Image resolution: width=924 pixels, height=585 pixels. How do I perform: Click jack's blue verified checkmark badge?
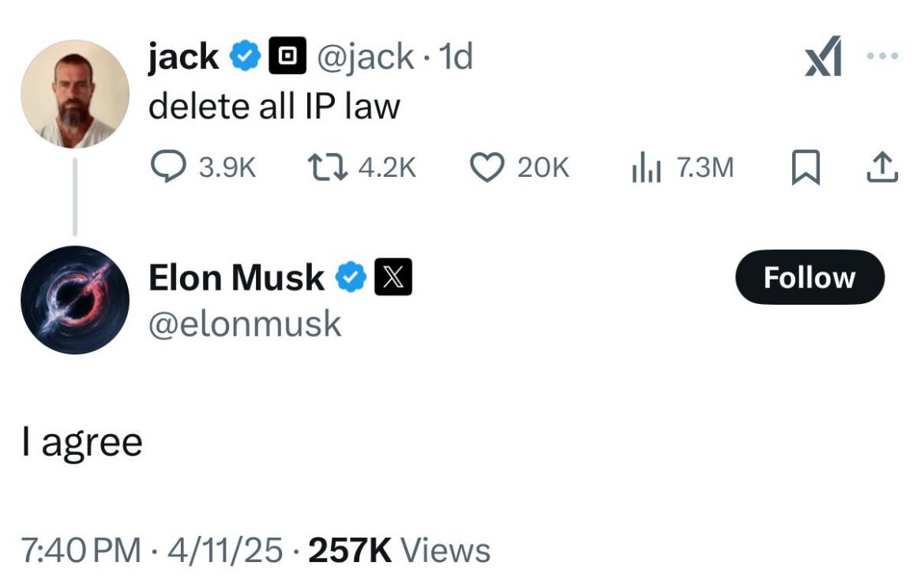245,56
